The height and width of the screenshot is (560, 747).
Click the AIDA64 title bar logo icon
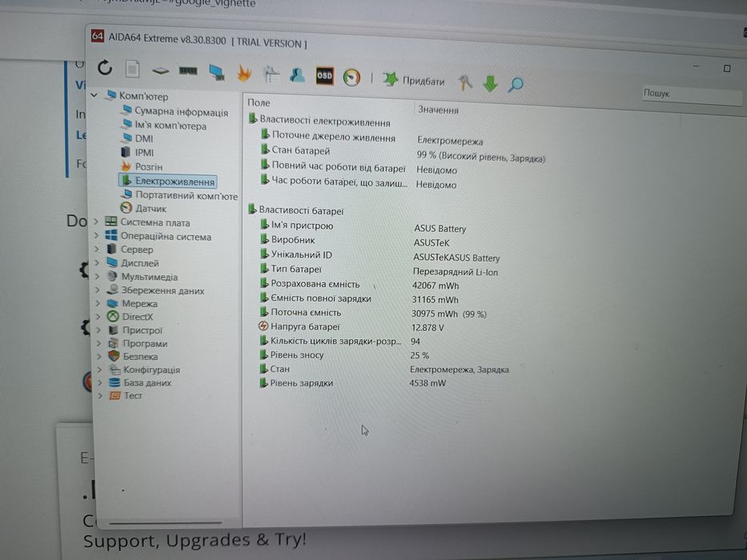click(97, 36)
